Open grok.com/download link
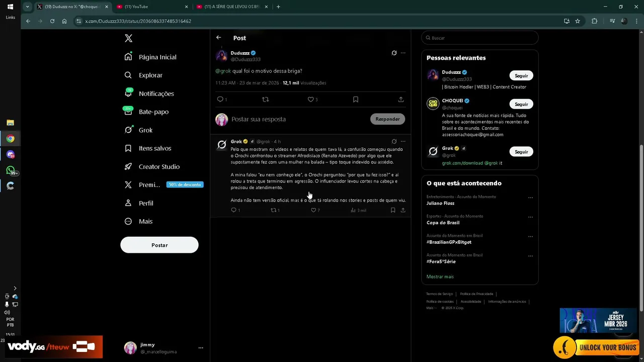 (x=462, y=163)
